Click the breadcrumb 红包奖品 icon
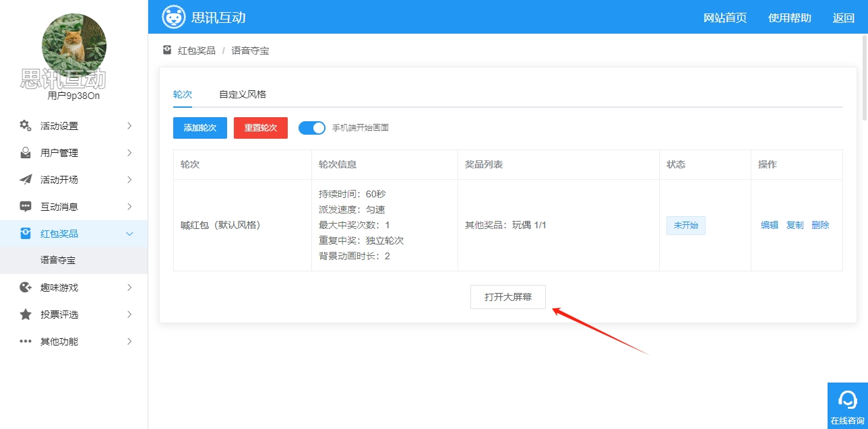This screenshot has height=429, width=868. (x=167, y=50)
